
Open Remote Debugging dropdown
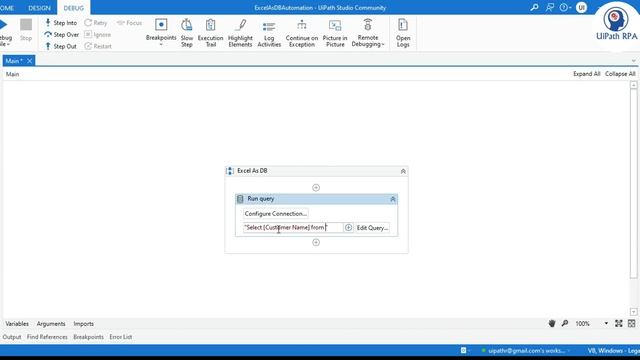point(368,33)
